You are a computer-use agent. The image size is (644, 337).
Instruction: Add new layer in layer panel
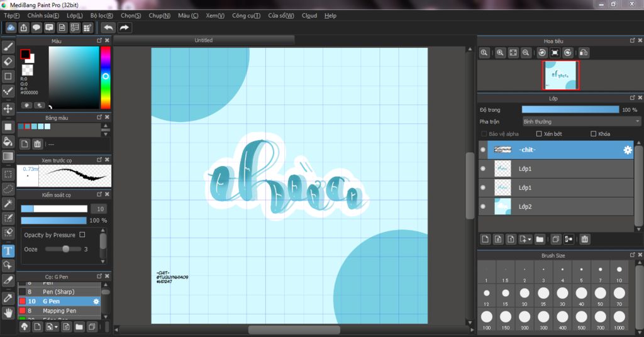tap(485, 239)
